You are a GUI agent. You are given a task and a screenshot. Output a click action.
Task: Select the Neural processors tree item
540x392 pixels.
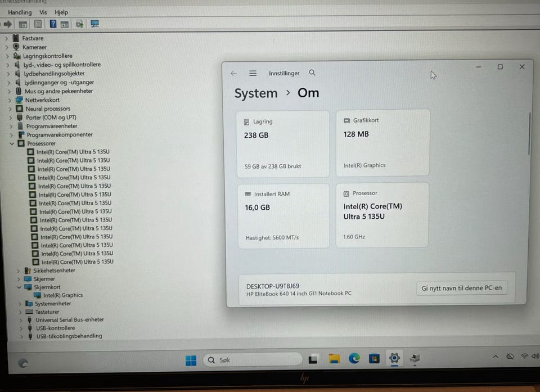pos(48,109)
